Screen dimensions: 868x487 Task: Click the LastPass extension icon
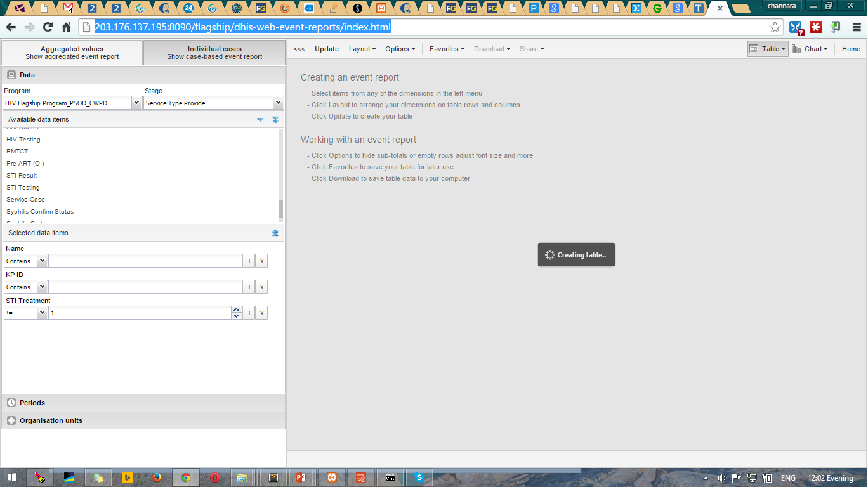click(x=815, y=27)
